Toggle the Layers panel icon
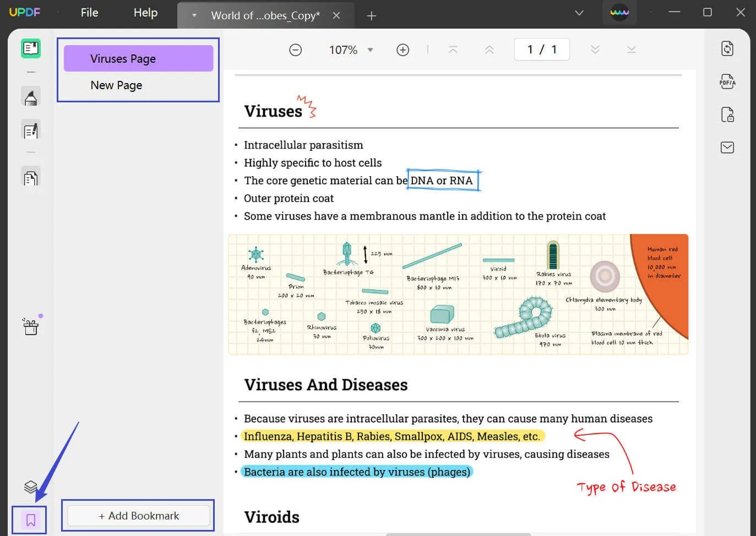Image resolution: width=756 pixels, height=536 pixels. point(30,486)
